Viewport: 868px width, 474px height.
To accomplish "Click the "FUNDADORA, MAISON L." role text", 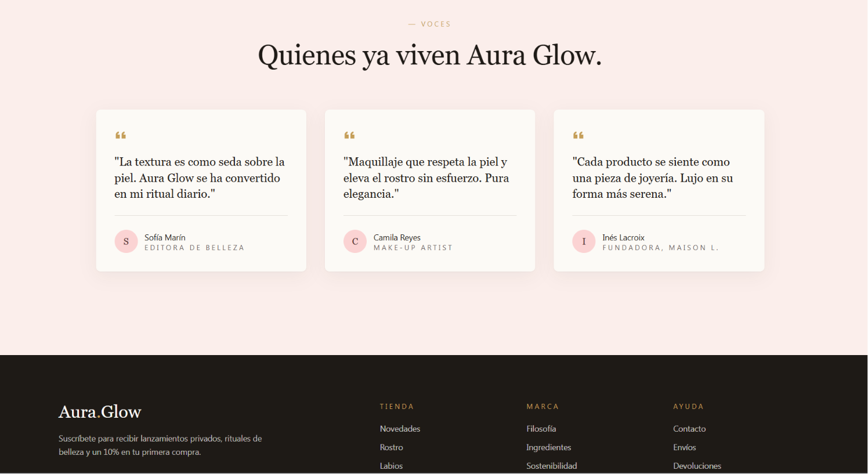I will 660,248.
